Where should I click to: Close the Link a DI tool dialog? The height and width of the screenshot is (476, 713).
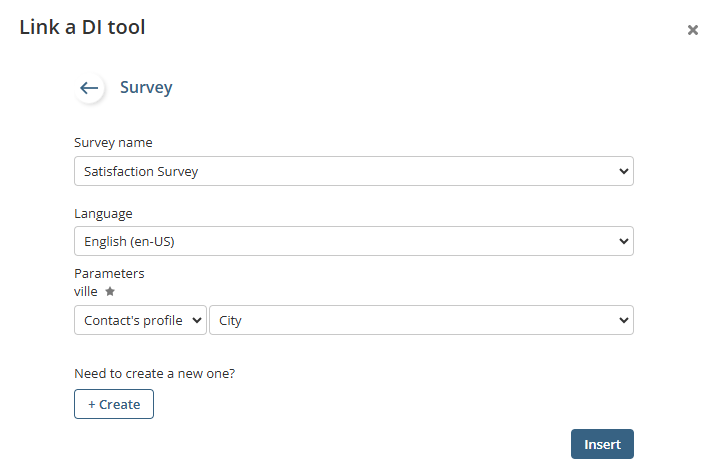tap(692, 30)
